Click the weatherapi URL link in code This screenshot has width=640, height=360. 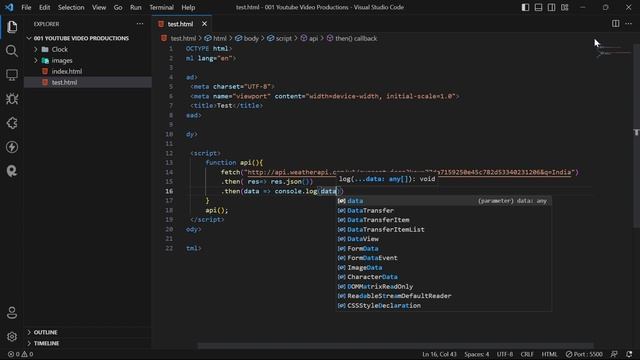409,172
